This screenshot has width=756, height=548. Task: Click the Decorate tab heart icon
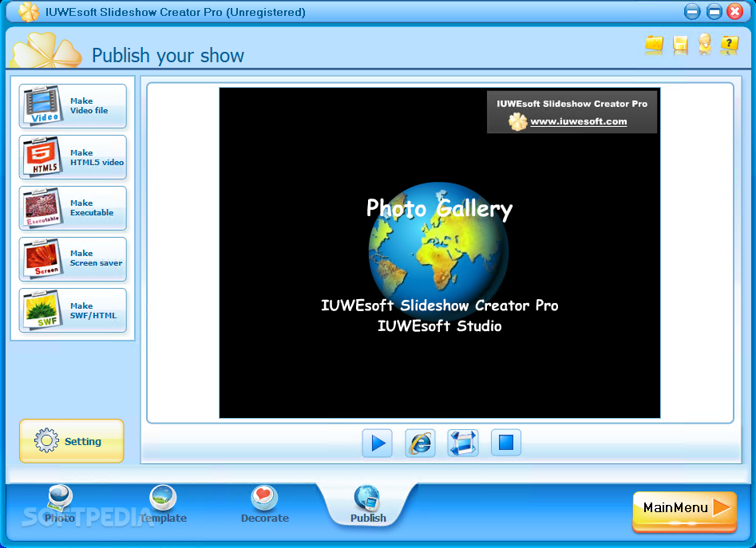(x=264, y=498)
